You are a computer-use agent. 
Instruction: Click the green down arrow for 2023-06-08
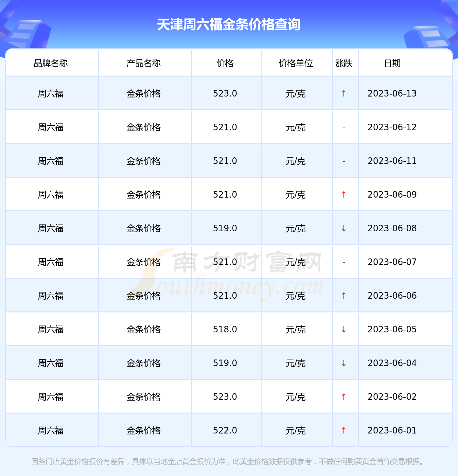pos(343,228)
